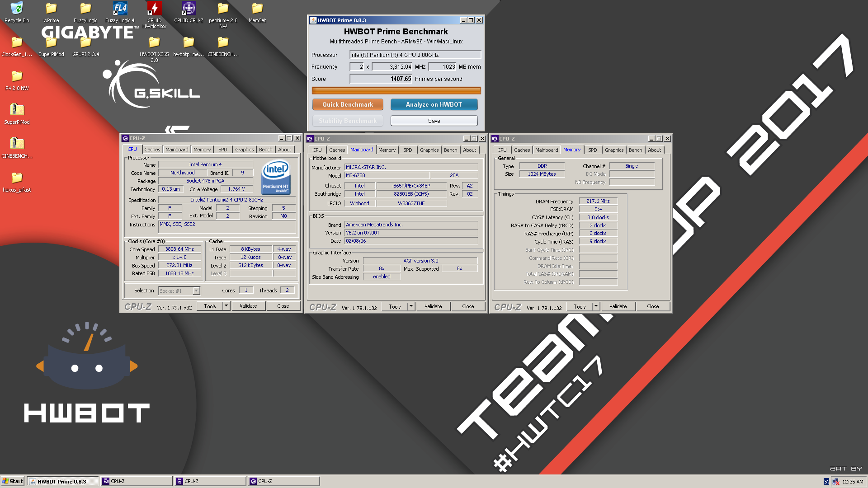
Task: Open HWBOT X265 2.0 folder
Action: (x=154, y=49)
